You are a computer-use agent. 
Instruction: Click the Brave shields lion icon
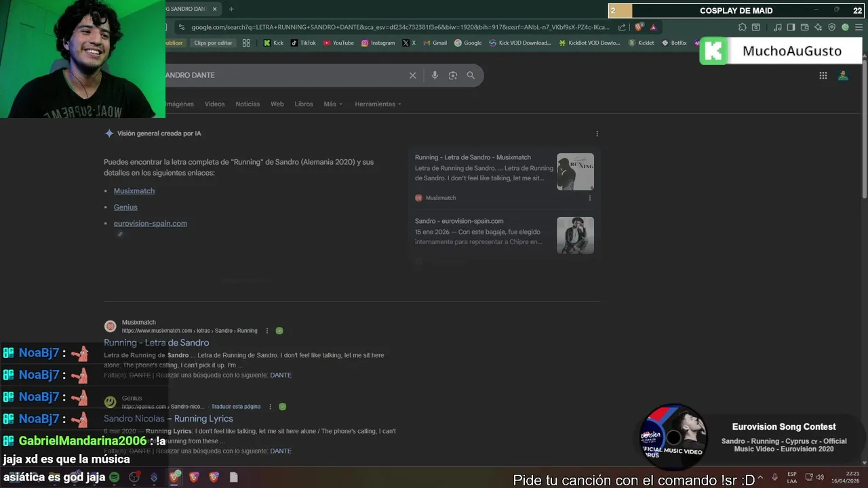639,27
